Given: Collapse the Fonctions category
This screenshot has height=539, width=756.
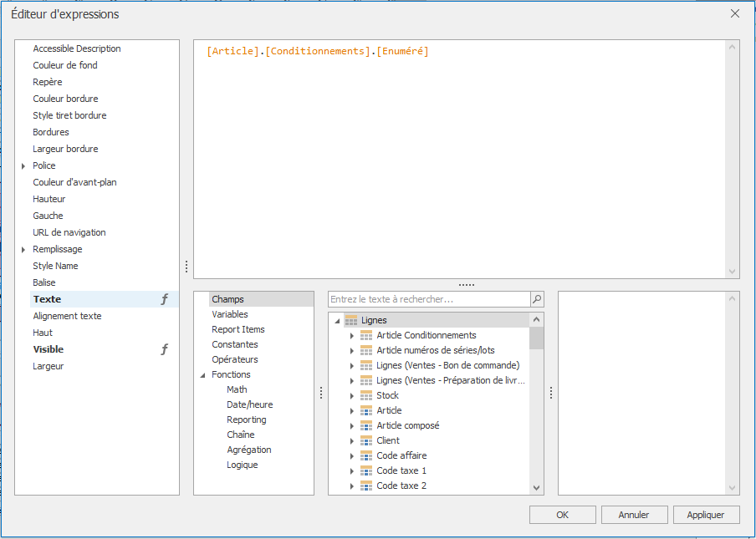Looking at the screenshot, I should click(202, 375).
